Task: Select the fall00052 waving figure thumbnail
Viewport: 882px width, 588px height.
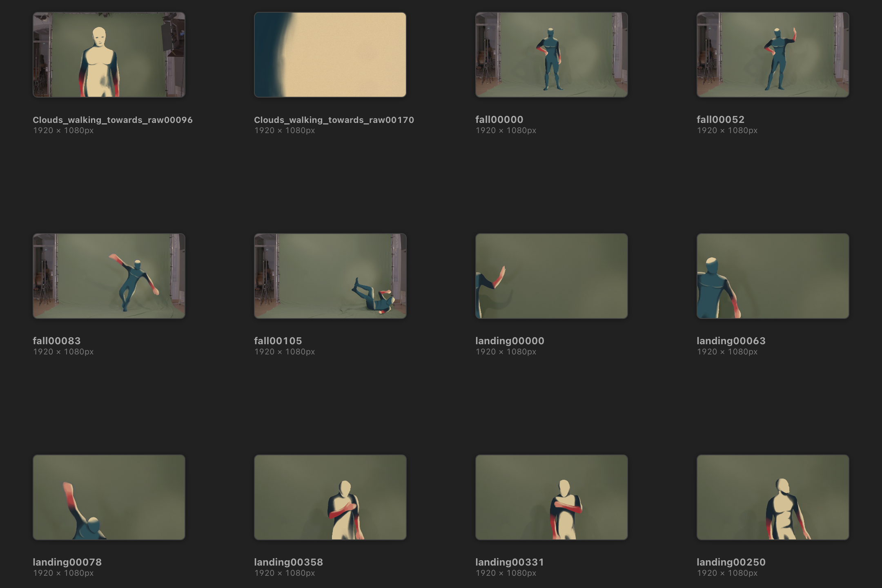Action: tap(773, 55)
